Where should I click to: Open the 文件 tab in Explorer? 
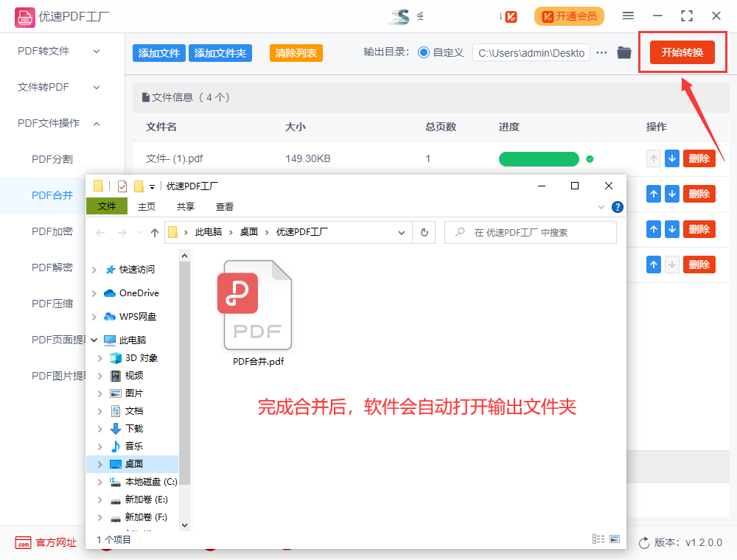click(x=107, y=206)
